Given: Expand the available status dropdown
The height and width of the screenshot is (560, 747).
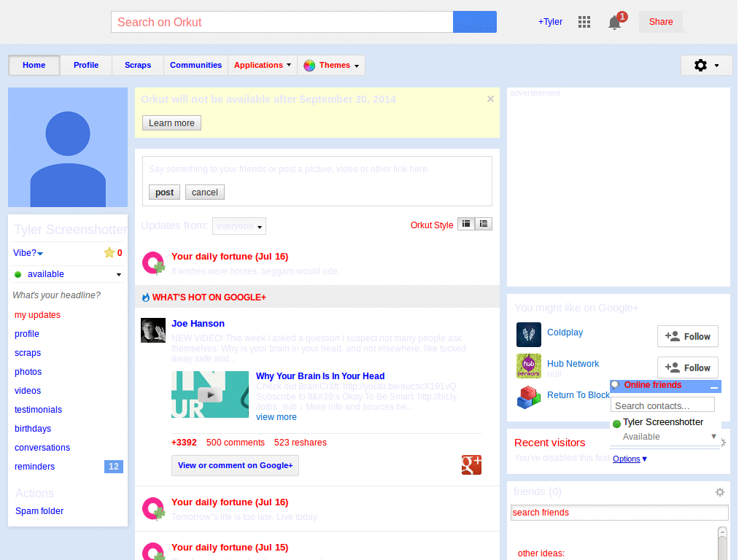Looking at the screenshot, I should 119,275.
